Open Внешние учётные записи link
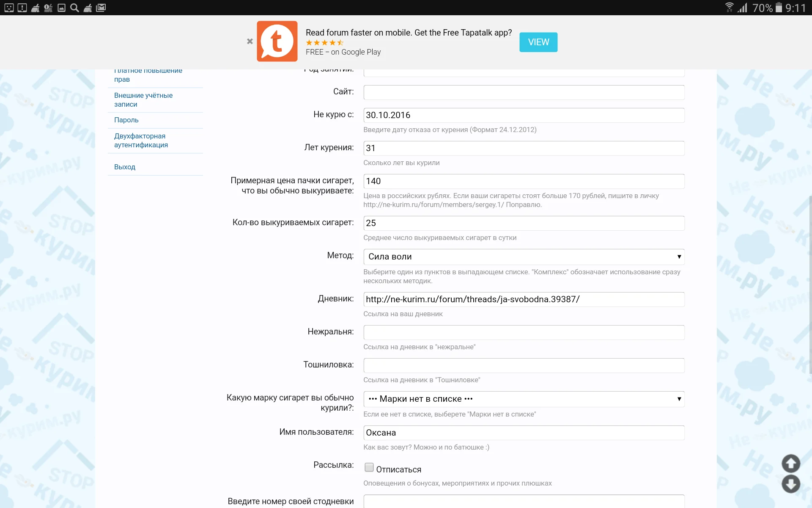The image size is (812, 508). click(143, 99)
